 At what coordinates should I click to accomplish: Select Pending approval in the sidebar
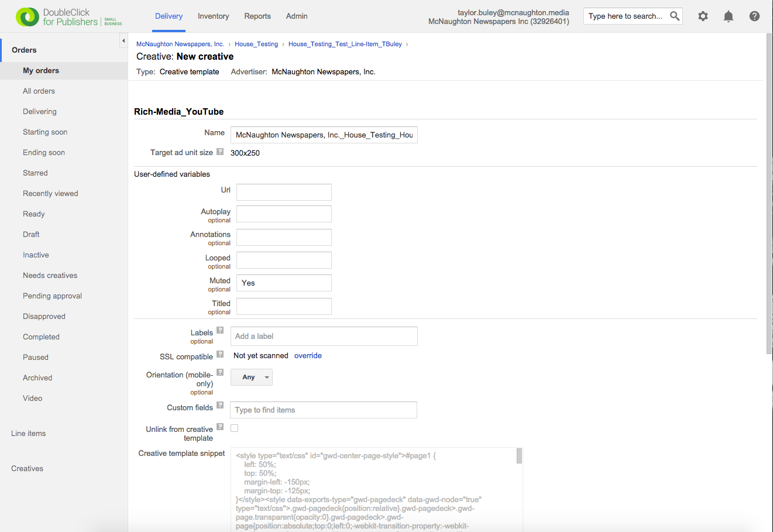tap(52, 296)
